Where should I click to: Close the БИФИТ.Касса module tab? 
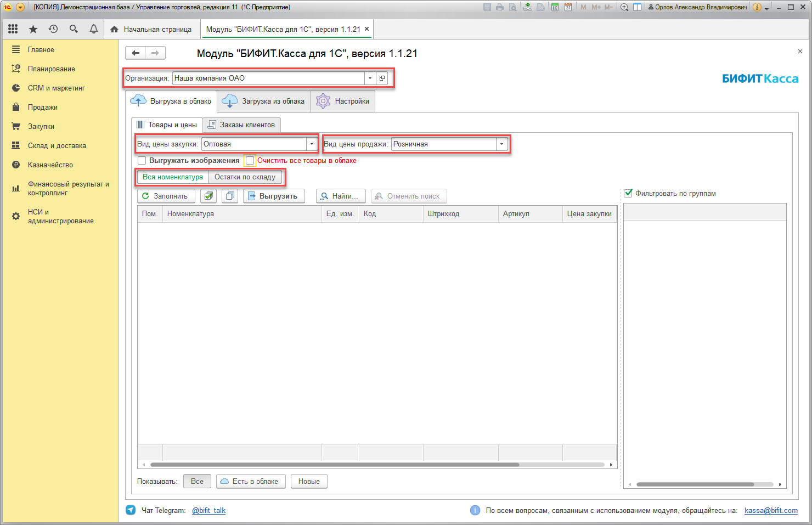click(x=366, y=29)
